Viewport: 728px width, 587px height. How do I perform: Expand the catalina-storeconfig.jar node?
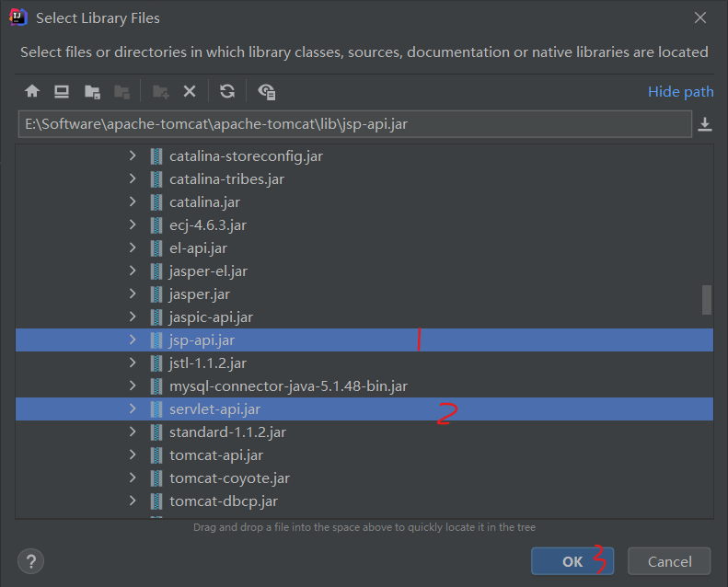click(x=133, y=155)
